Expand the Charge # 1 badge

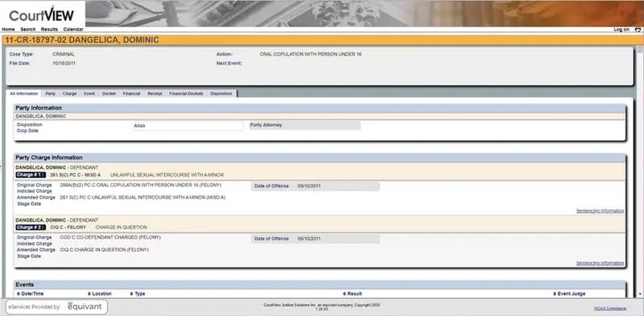pos(31,175)
